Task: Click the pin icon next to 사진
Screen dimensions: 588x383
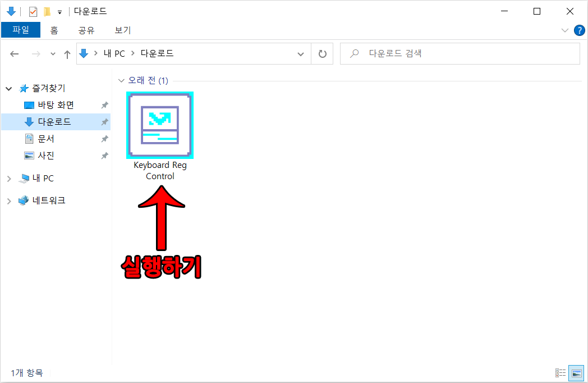Action: point(104,156)
